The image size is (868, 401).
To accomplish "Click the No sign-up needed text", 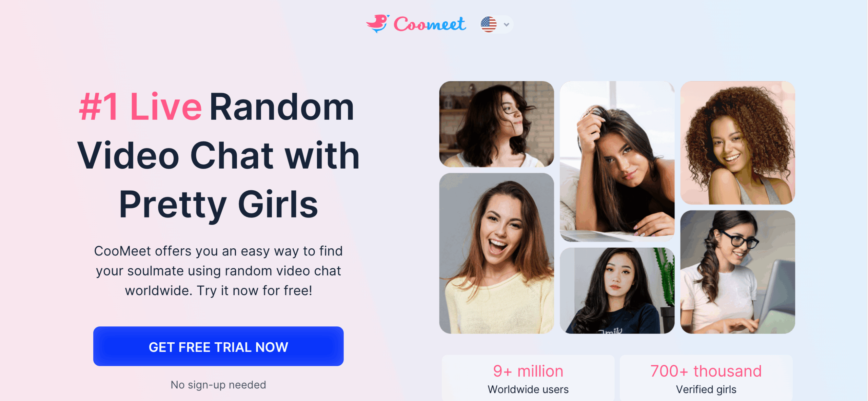I will (x=218, y=385).
